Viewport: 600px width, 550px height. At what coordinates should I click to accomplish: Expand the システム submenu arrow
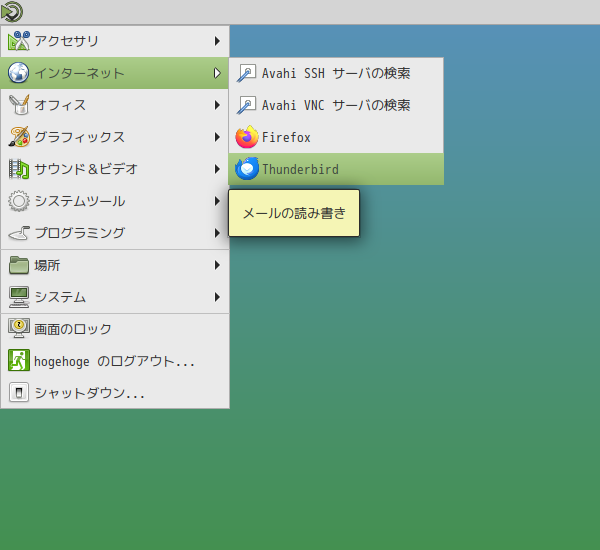[217, 297]
